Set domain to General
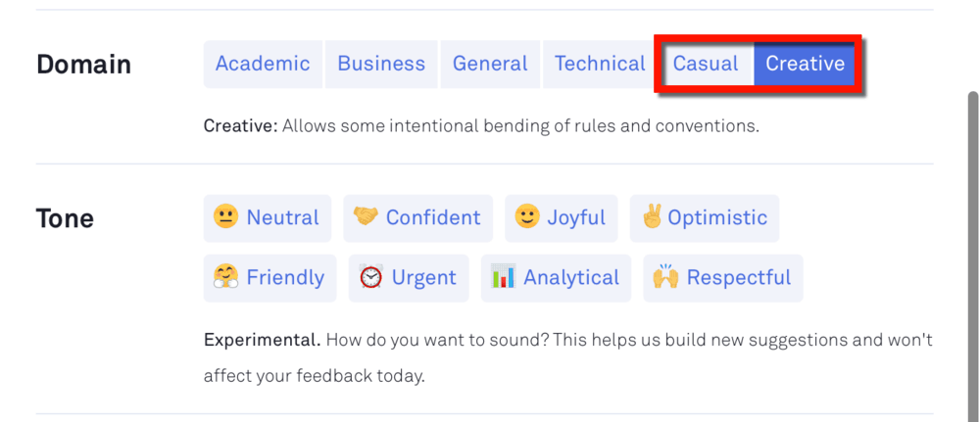This screenshot has height=422, width=980. coord(490,64)
